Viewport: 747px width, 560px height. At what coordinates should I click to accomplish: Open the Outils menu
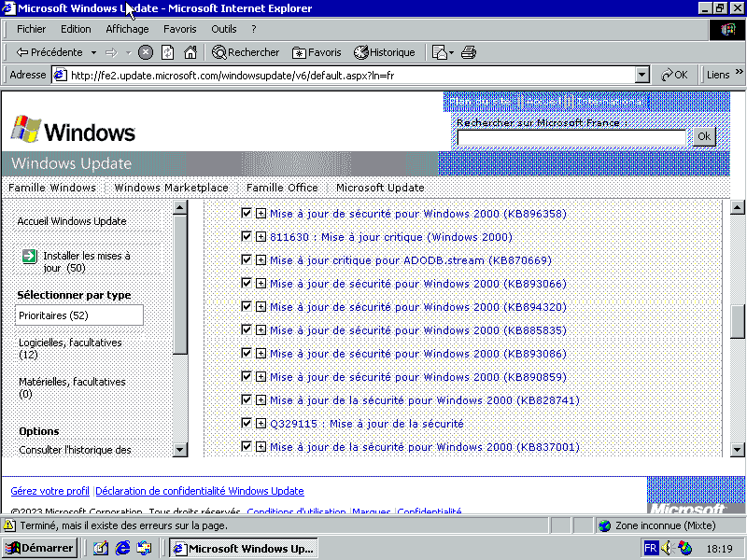click(224, 29)
